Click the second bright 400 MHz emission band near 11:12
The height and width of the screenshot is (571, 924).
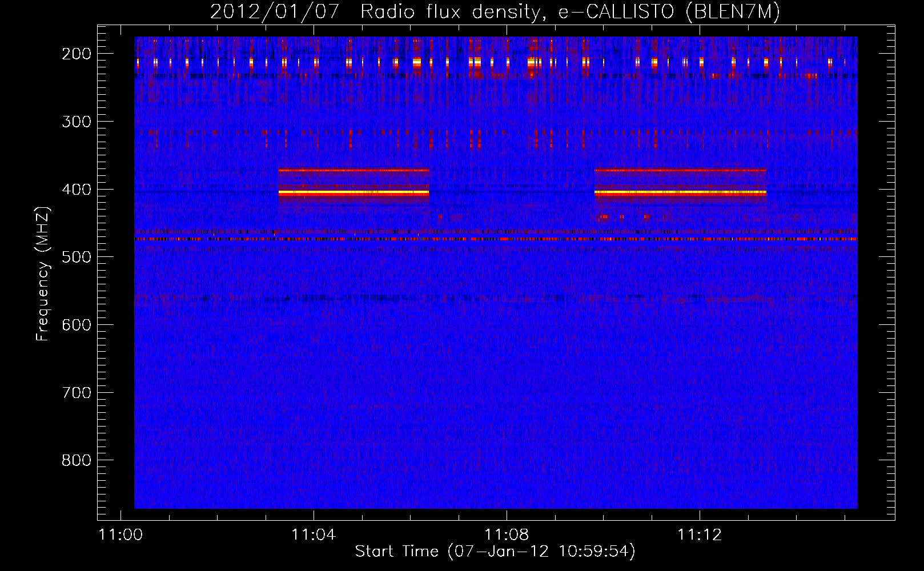680,193
